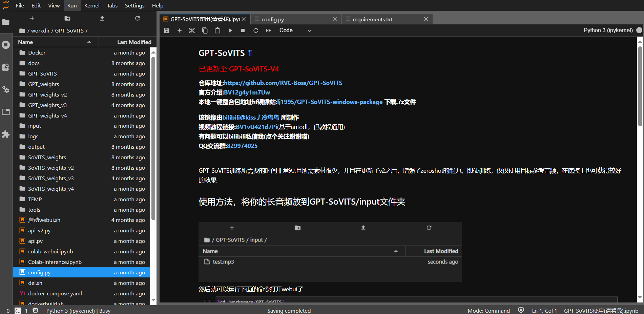Viewport: 644px width, 314px height.
Task: Paste cell from clipboard in notebook toolbar
Action: point(217,30)
